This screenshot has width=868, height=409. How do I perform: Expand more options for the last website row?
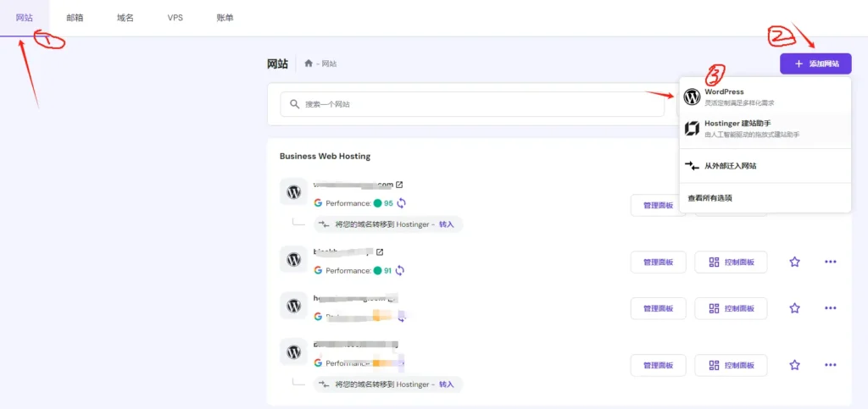[830, 365]
